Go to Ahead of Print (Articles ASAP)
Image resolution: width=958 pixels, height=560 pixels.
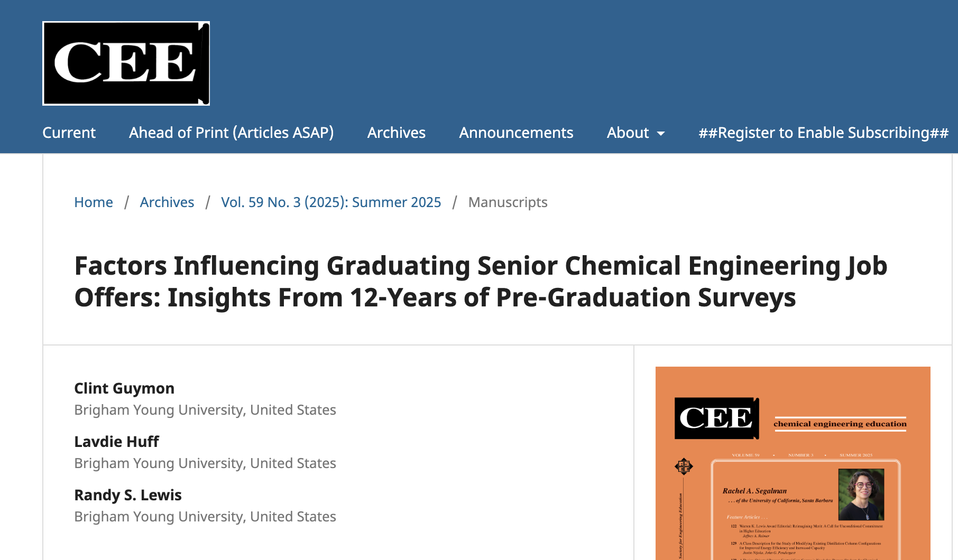[231, 133]
